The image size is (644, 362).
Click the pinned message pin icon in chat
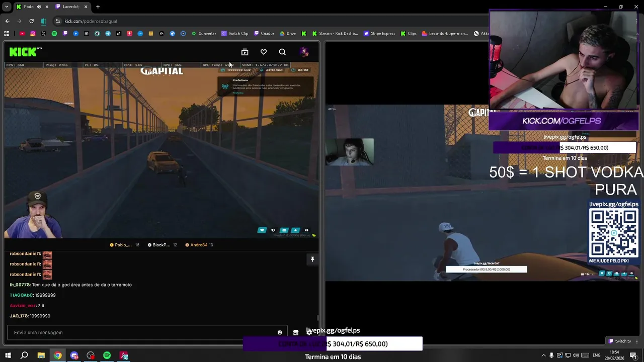click(312, 259)
